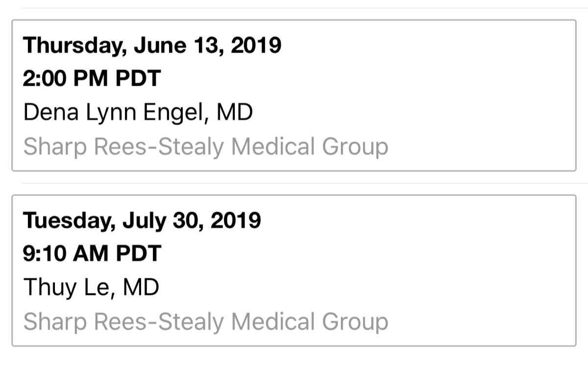Tap the AM PDT text in the second card
588x392 pixels.
[x=117, y=254]
